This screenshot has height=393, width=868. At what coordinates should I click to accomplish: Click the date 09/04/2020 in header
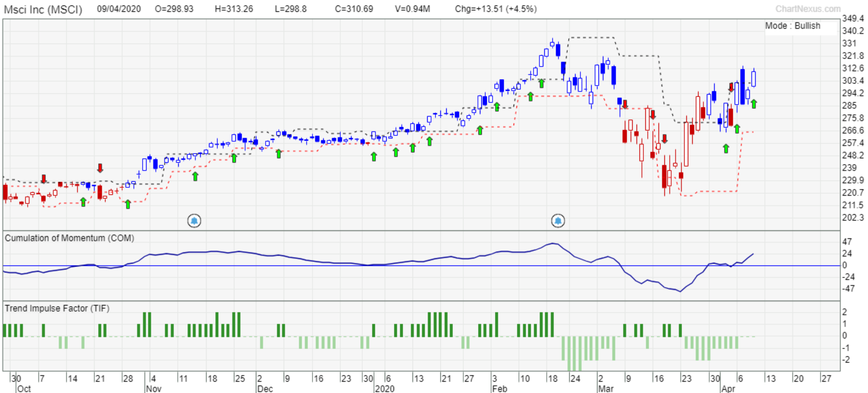(x=119, y=9)
